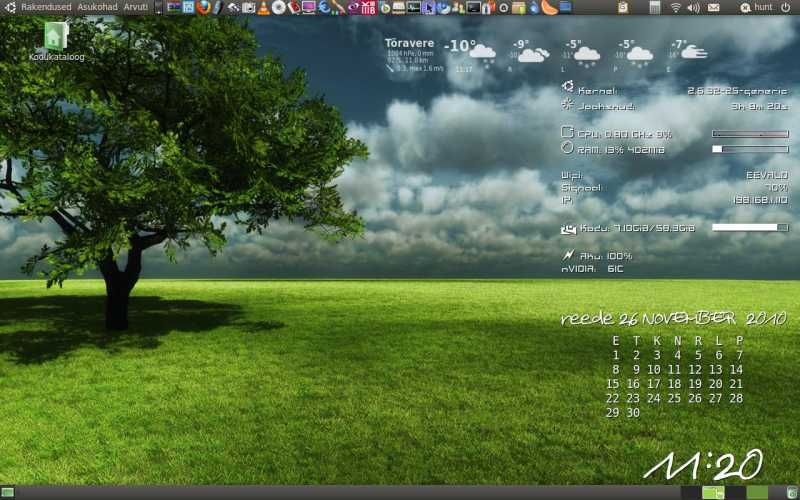Click the RAM usage bar
This screenshot has width=800, height=500.
point(750,149)
